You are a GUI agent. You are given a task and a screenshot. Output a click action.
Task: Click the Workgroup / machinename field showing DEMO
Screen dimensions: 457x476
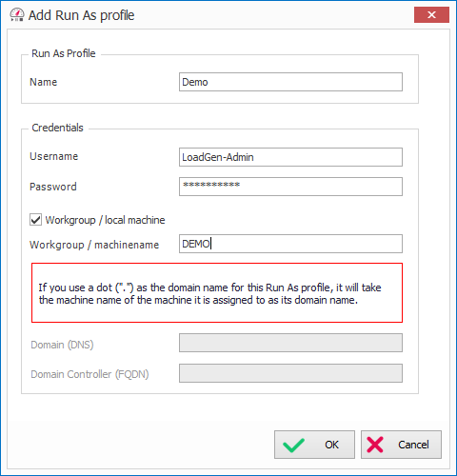point(290,244)
